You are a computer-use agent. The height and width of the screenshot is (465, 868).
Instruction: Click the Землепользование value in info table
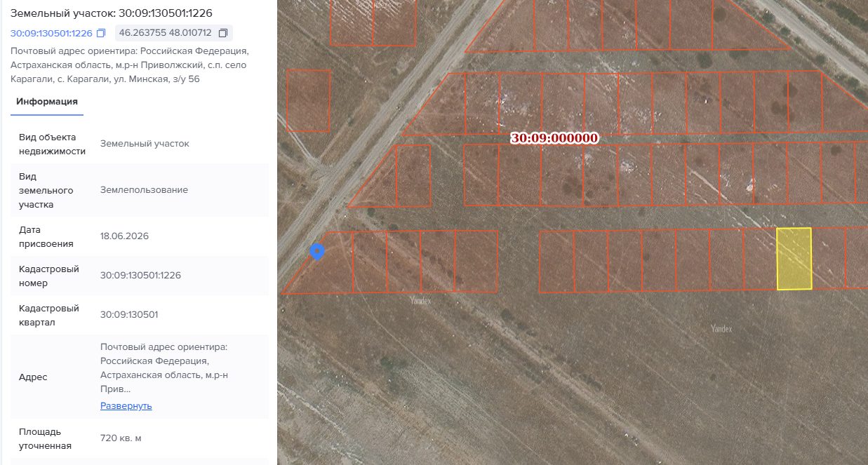(x=144, y=189)
